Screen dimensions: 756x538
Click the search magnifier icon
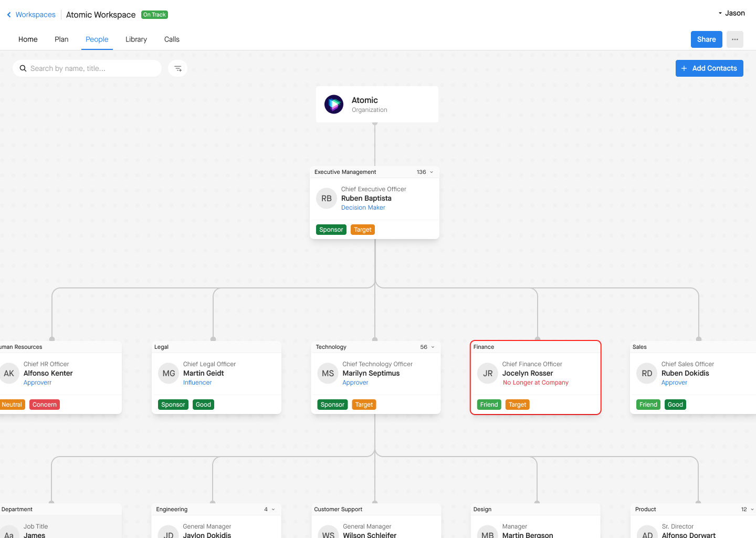(x=23, y=68)
